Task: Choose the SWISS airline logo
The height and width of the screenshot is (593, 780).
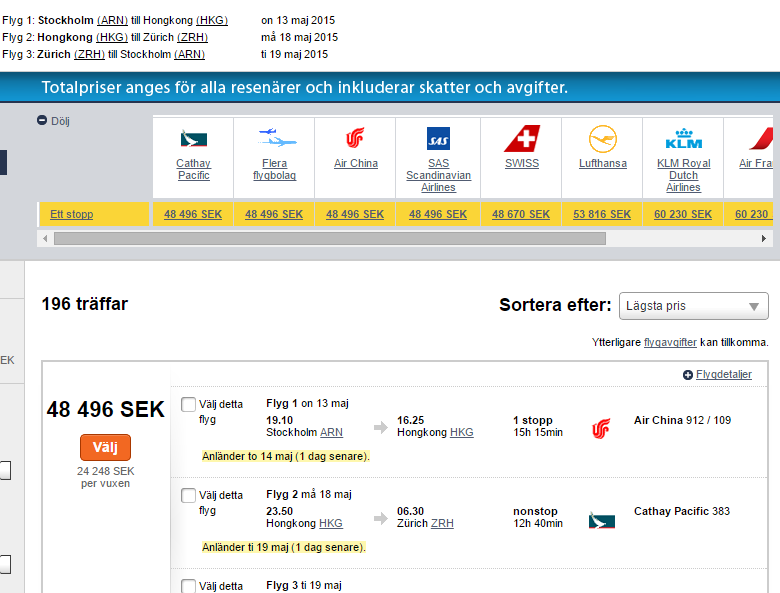Action: tap(521, 138)
